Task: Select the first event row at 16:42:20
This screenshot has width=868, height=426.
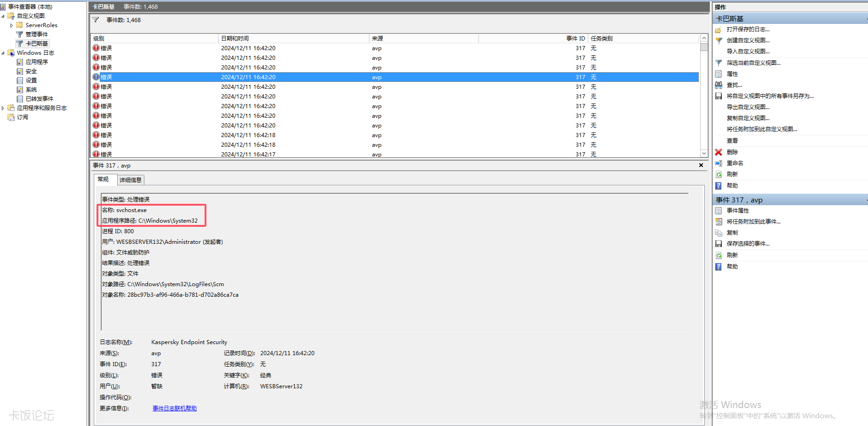Action: pos(395,48)
